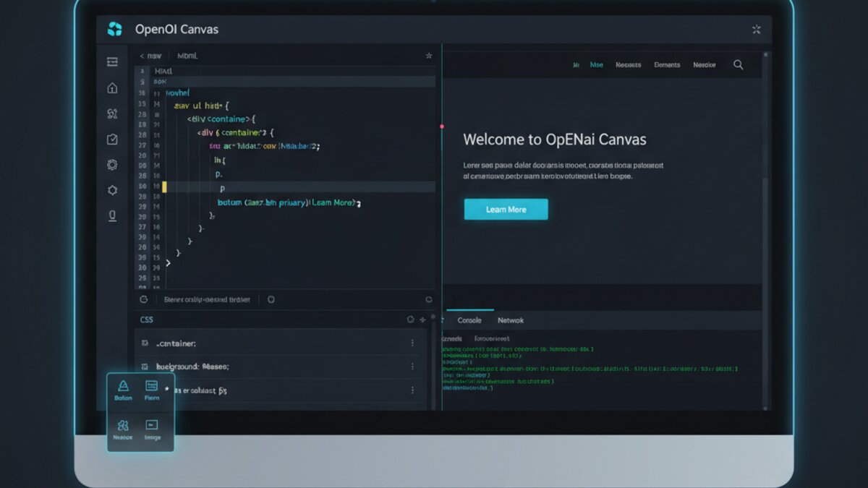The image size is (868, 488).
Task: Click the pink marker on the pane divider
Action: click(441, 127)
